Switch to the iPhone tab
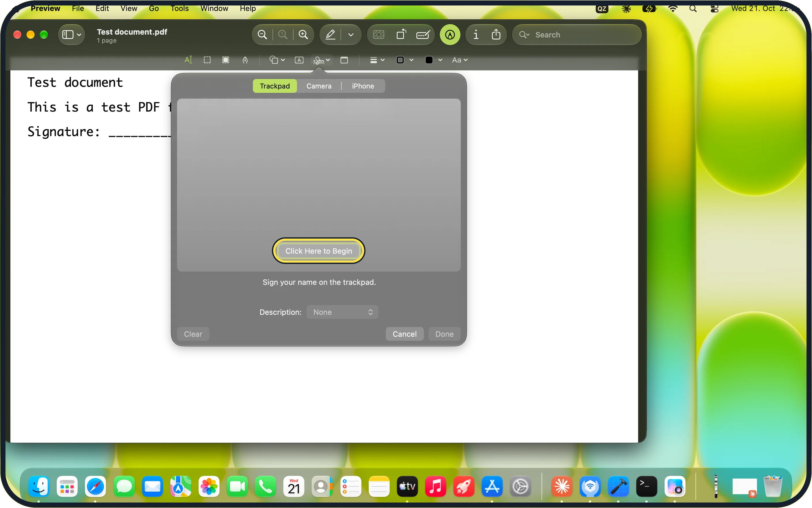 click(363, 86)
